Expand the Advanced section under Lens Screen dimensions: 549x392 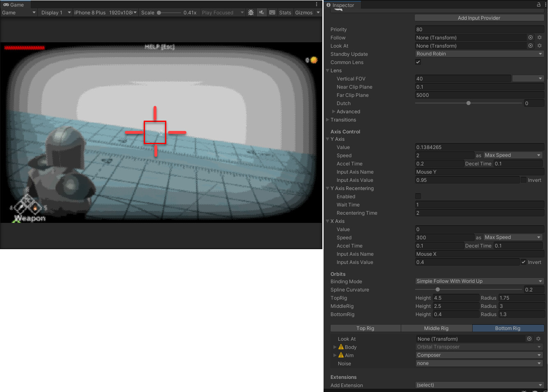click(333, 111)
